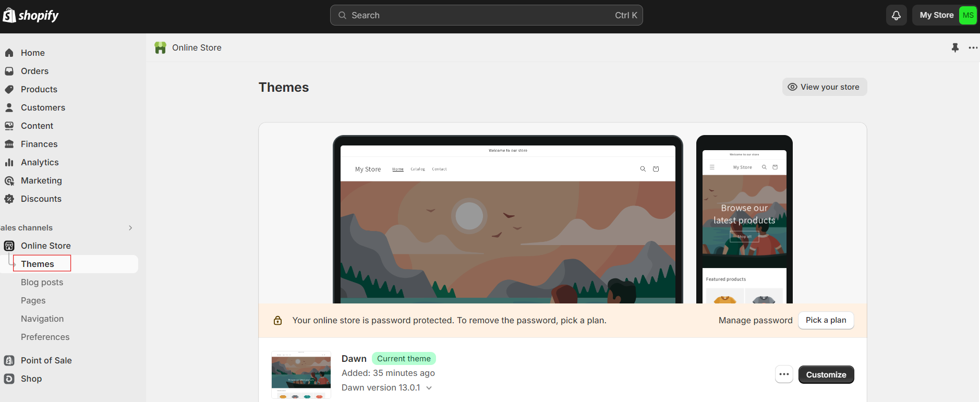Open Blog posts in the sidebar
Image resolution: width=980 pixels, height=402 pixels.
click(x=42, y=282)
